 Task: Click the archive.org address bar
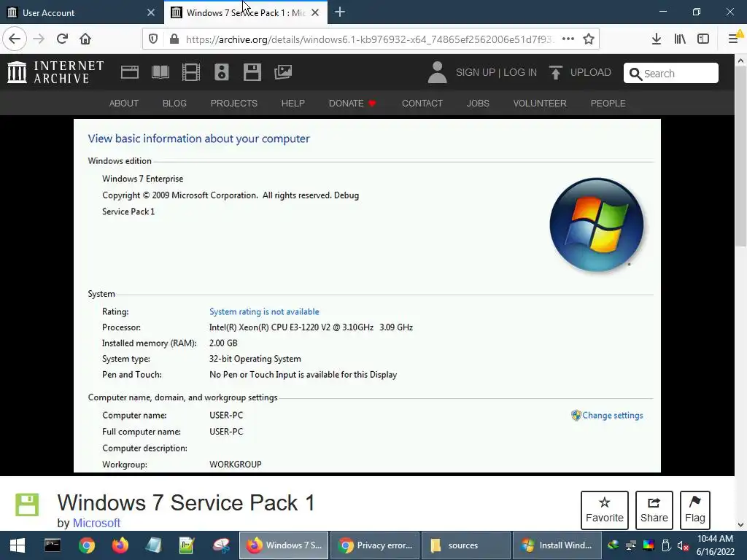369,39
